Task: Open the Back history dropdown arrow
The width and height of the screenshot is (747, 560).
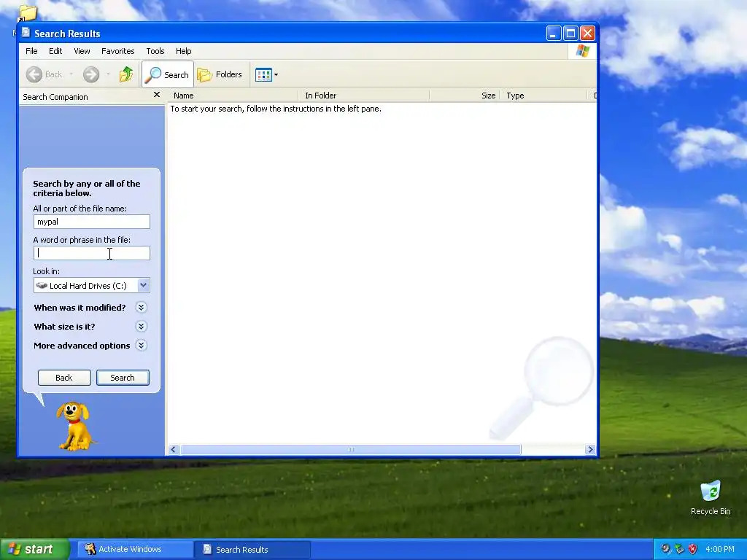Action: [x=71, y=74]
